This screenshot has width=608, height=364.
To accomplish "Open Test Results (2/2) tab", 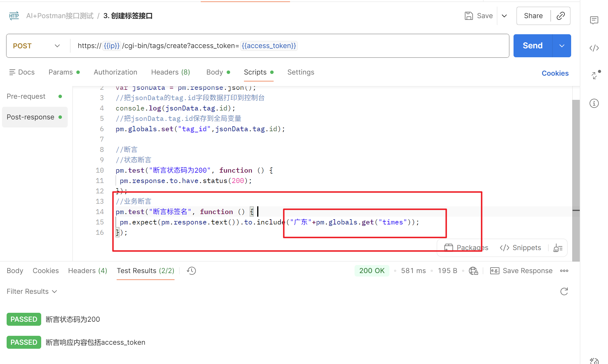I will (145, 271).
